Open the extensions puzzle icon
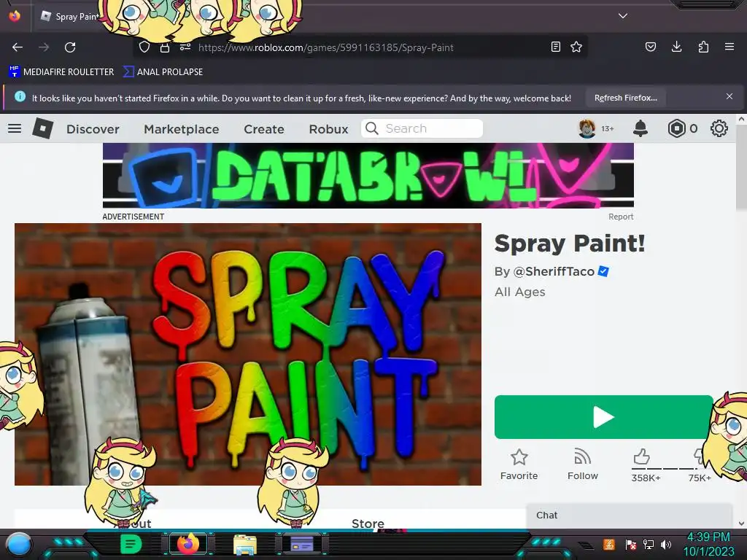This screenshot has height=560, width=747. 703,47
